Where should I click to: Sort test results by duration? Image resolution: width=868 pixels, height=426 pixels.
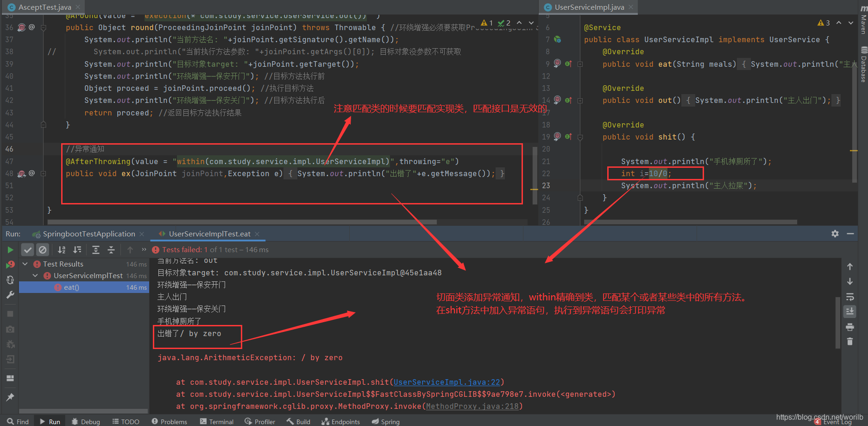(77, 250)
